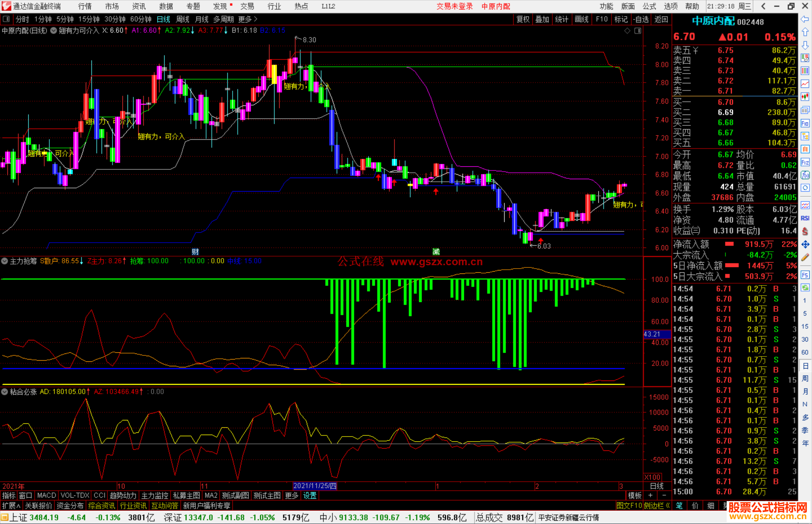This screenshot has height=524, width=812.
Task: Click the back arrow icon in the right sidebar
Action: pyautogui.click(x=805, y=19)
